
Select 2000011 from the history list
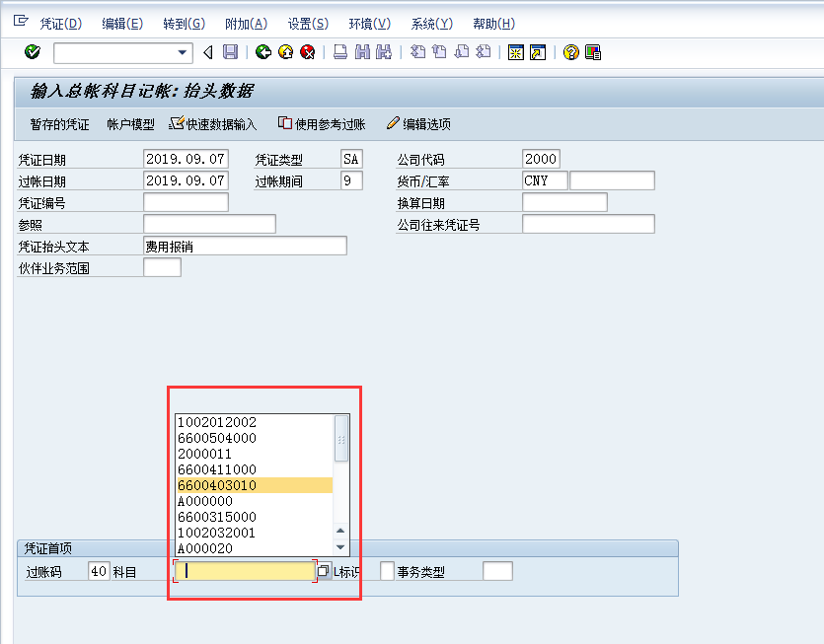[x=255, y=454]
